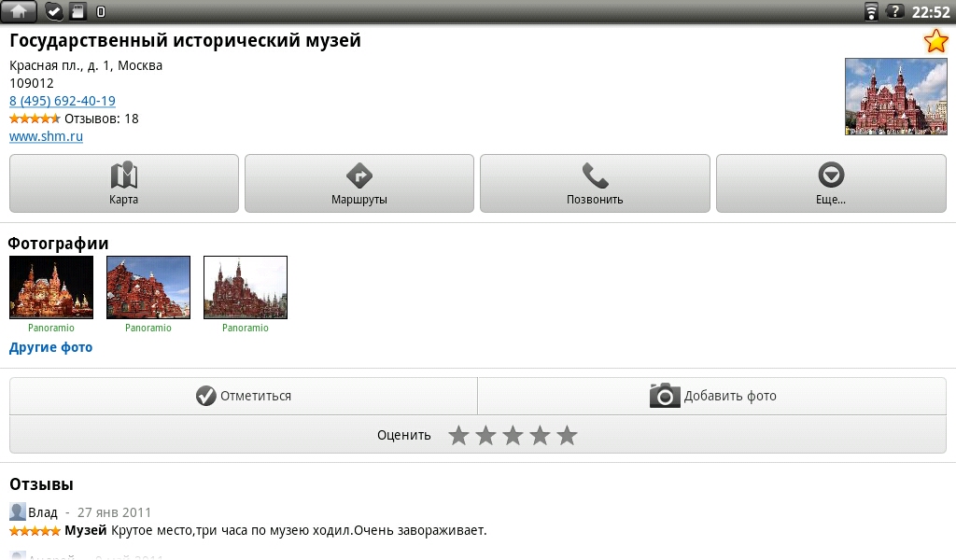Tap the postal code 109012
Screen dimensions: 956x560
32,83
